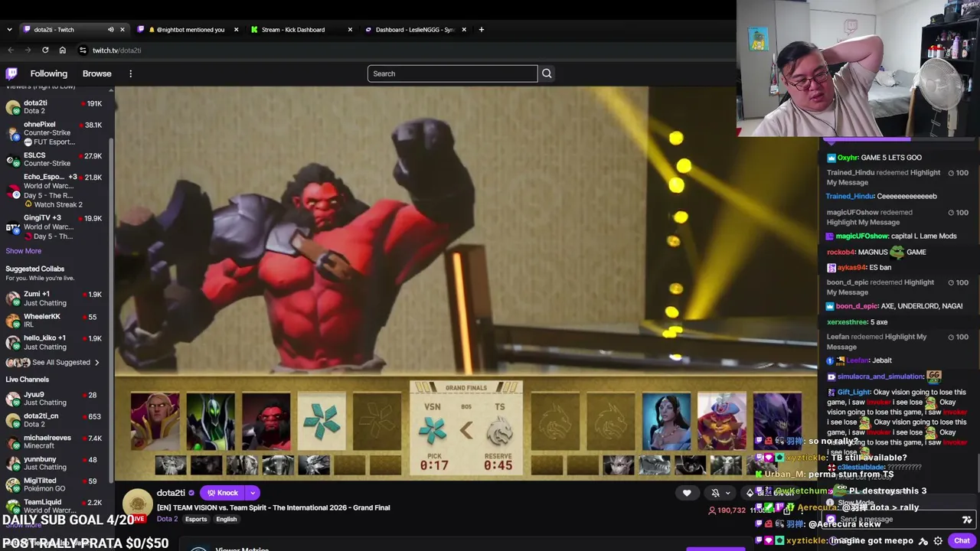The height and width of the screenshot is (551, 980).
Task: Open the Twitch home logo
Action: pos(11,73)
